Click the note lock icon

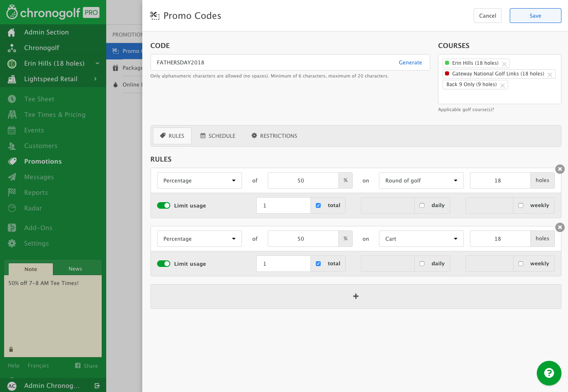click(x=11, y=349)
